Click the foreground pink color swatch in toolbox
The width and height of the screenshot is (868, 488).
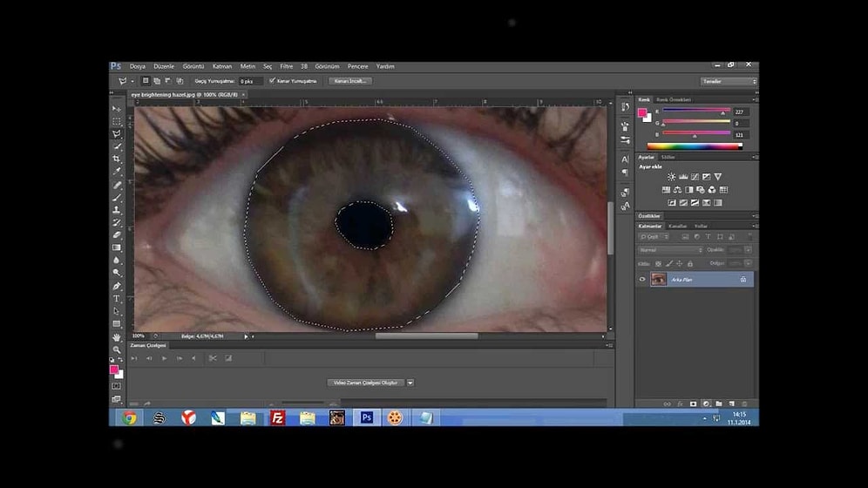tap(114, 369)
